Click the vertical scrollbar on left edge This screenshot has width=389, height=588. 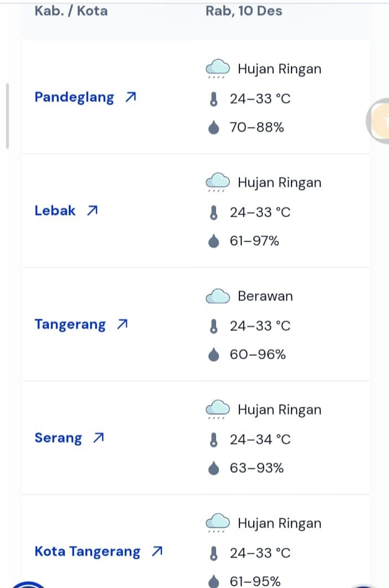click(7, 116)
